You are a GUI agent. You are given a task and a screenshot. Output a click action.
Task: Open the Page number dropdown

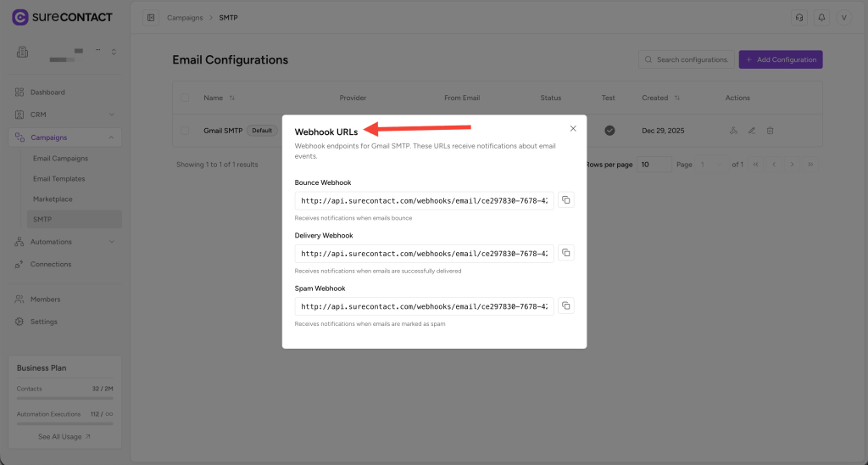pyautogui.click(x=711, y=165)
